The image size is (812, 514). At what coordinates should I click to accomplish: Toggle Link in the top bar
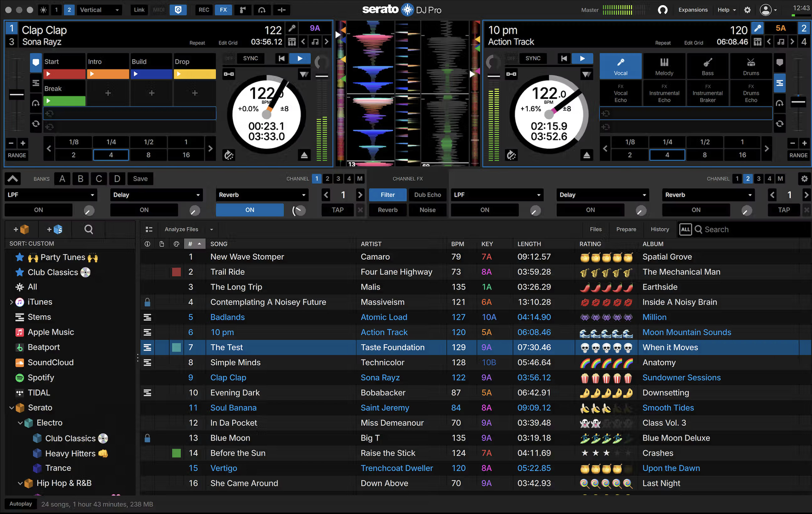click(139, 10)
